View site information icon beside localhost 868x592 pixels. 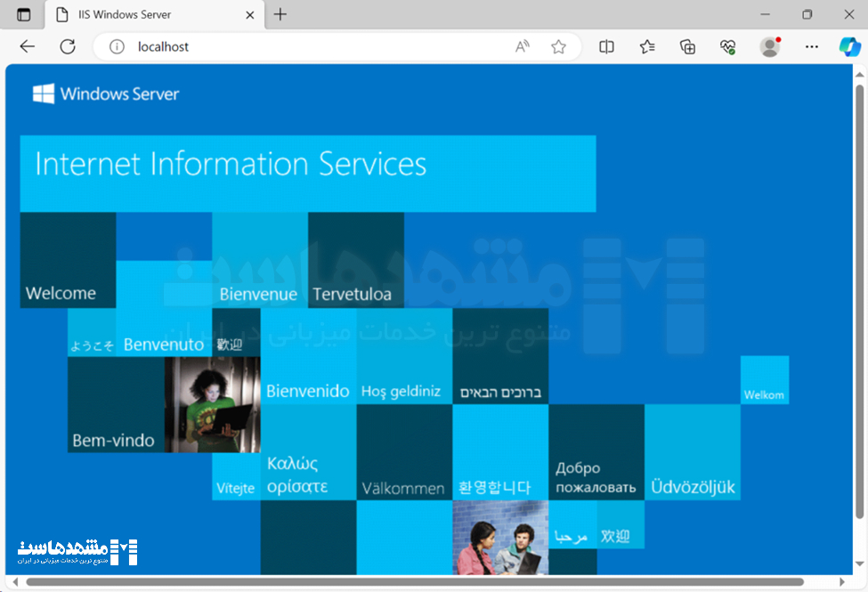pyautogui.click(x=117, y=46)
